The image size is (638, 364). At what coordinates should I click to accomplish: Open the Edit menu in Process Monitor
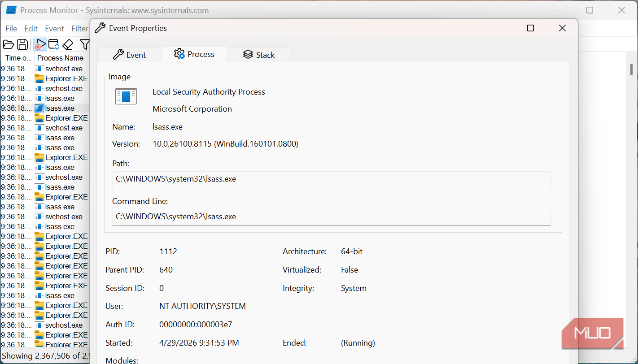point(31,28)
